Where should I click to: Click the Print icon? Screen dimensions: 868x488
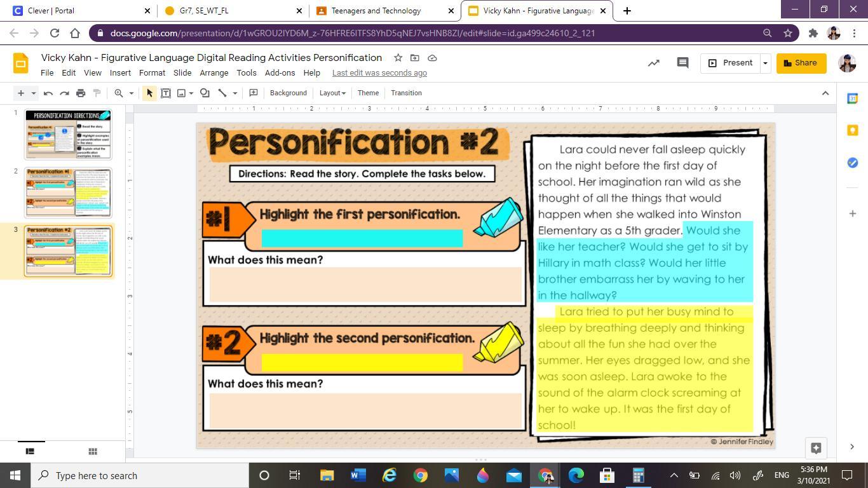pos(81,93)
